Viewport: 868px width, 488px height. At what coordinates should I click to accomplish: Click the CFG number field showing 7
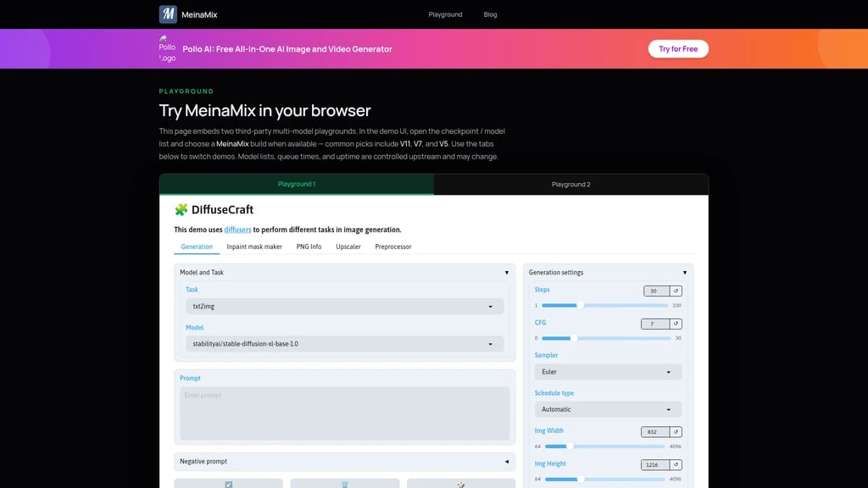click(655, 324)
